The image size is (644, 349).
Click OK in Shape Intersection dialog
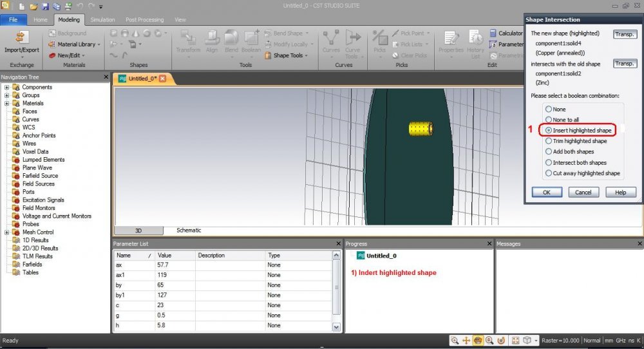pyautogui.click(x=546, y=193)
